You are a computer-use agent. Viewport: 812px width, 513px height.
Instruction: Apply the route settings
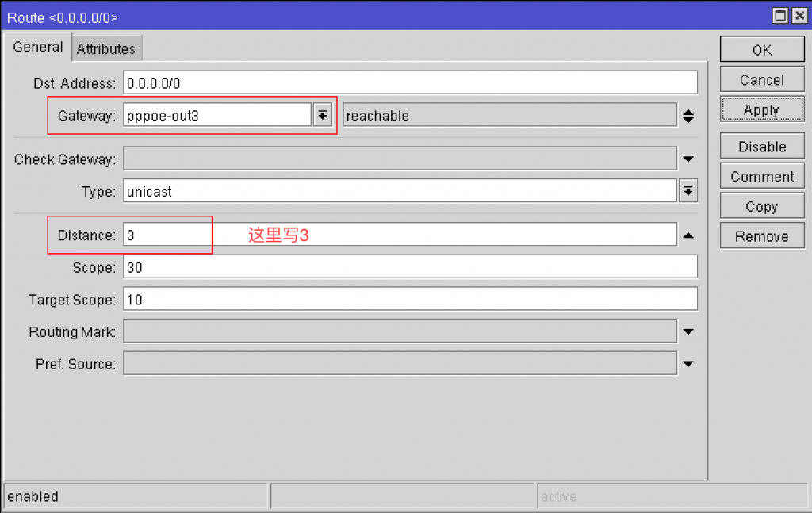tap(762, 109)
